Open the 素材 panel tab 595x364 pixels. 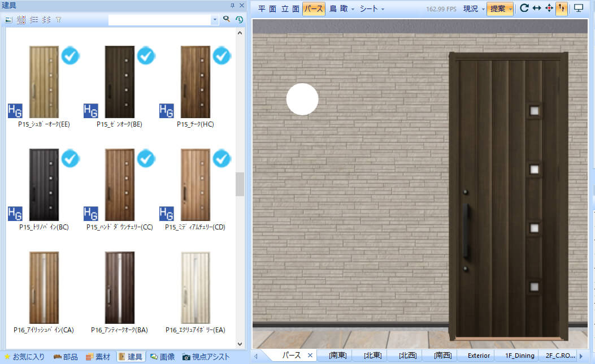point(98,357)
